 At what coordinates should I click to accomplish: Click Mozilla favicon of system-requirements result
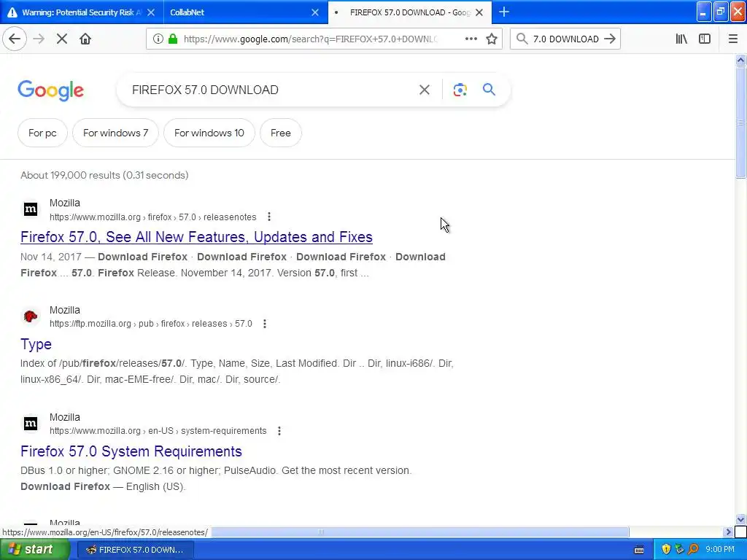(x=31, y=424)
